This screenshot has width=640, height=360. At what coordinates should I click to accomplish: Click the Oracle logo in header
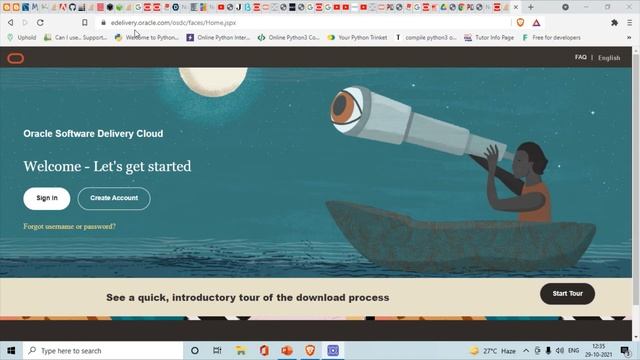16,58
